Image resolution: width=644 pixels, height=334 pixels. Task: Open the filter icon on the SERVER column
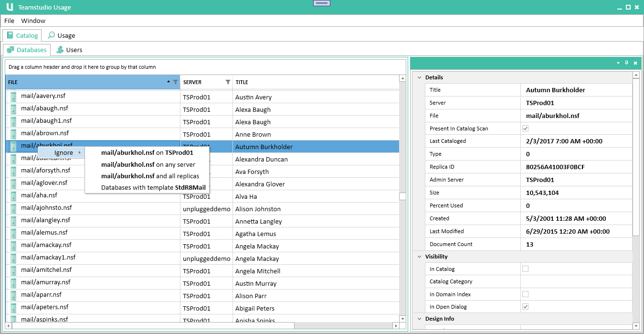pyautogui.click(x=228, y=82)
